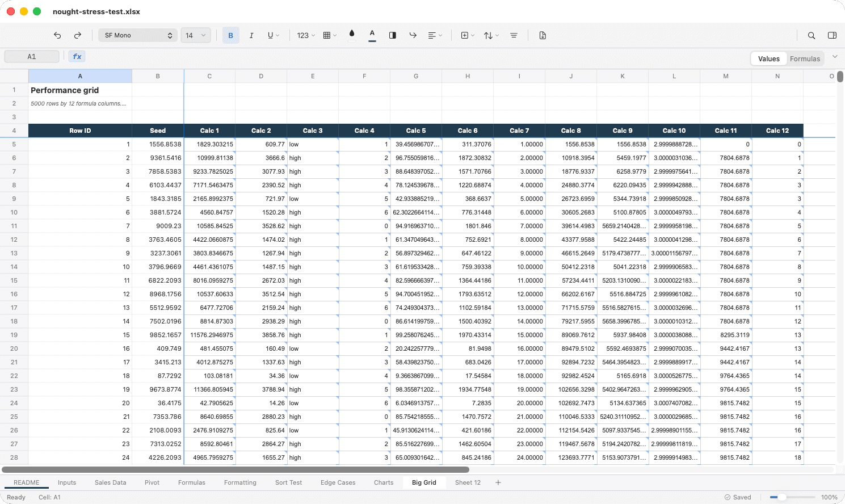This screenshot has height=504, width=845.
Task: Open the SF Mono font selector
Action: 137,35
